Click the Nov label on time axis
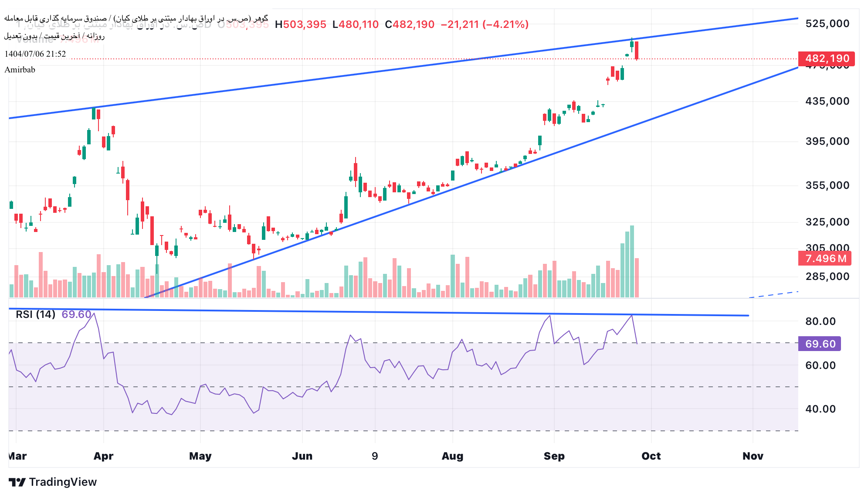This screenshot has height=498, width=868. (x=753, y=456)
